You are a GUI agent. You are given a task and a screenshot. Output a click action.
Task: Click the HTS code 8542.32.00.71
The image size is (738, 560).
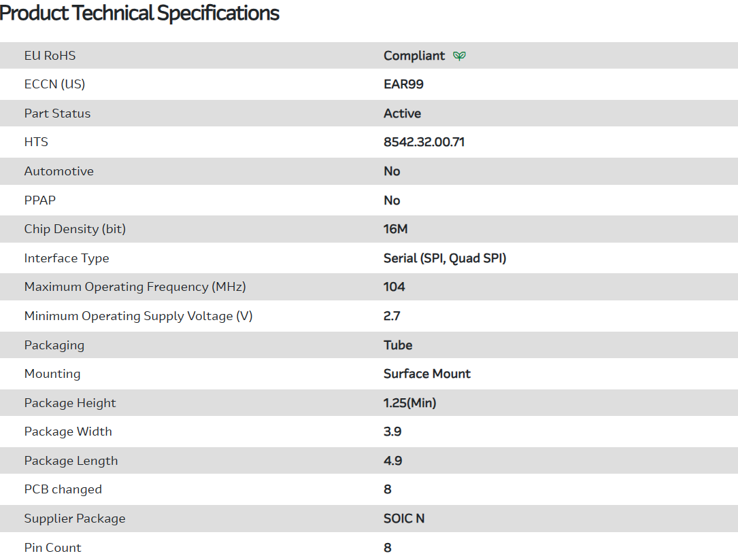pyautogui.click(x=424, y=142)
